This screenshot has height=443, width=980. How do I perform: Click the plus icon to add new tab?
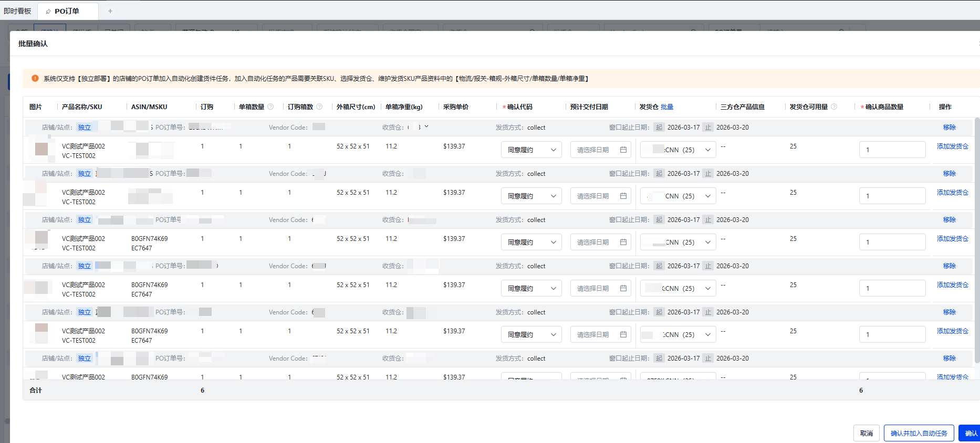coord(110,11)
